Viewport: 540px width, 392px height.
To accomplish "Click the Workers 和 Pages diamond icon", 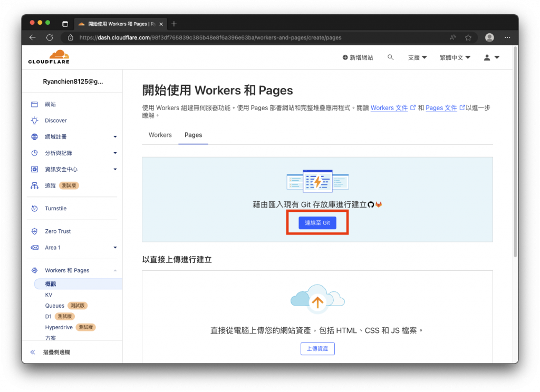I will click(x=34, y=270).
